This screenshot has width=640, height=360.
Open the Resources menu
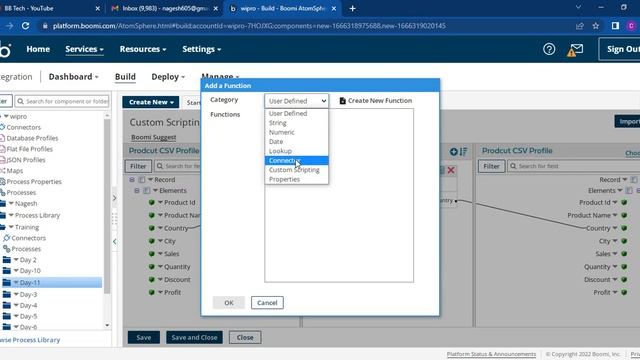(143, 49)
